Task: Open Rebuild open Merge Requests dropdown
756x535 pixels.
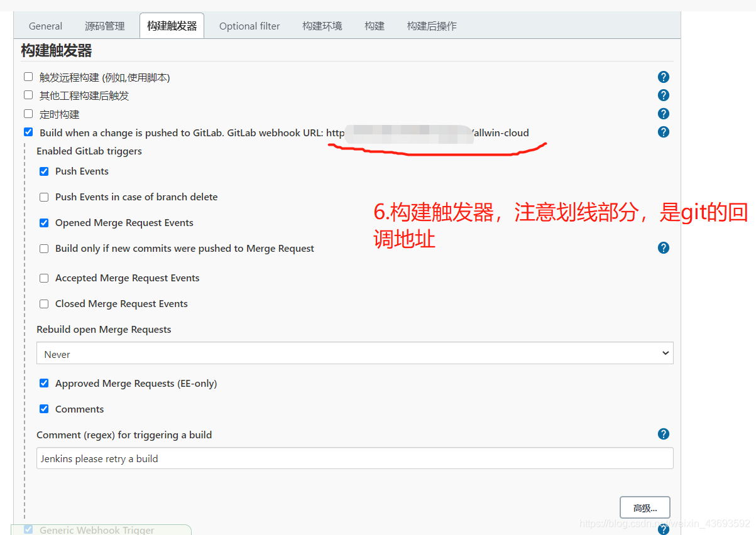Action: pyautogui.click(x=355, y=354)
